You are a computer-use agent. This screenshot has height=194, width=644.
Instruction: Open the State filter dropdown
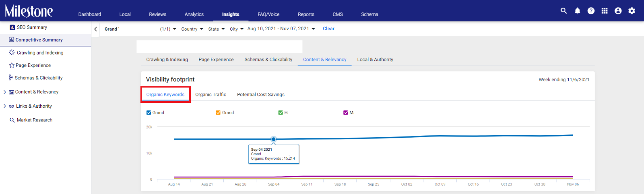pos(216,29)
